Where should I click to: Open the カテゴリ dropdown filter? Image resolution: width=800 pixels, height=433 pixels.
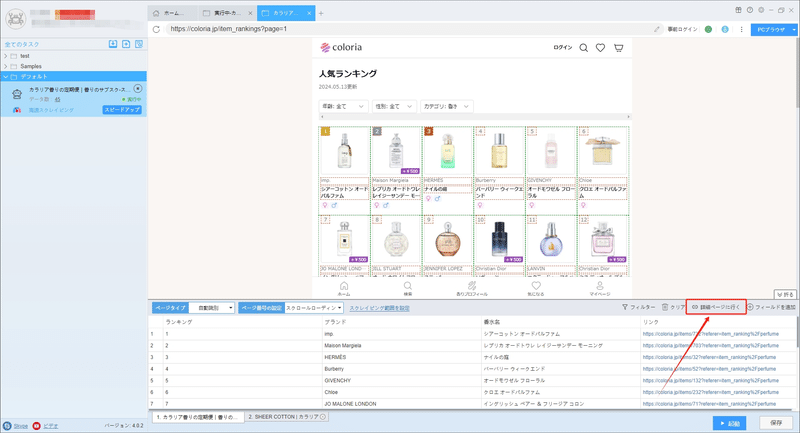pyautogui.click(x=446, y=106)
